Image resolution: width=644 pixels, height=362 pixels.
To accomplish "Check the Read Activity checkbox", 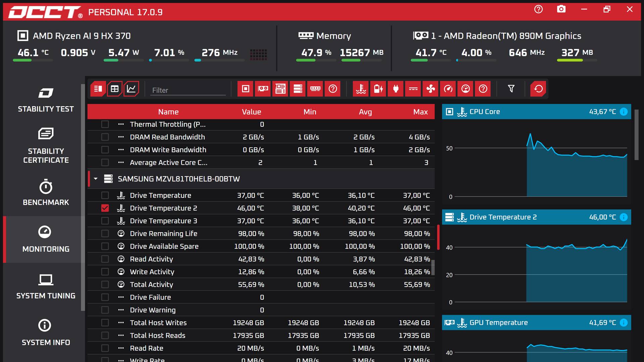I will [x=105, y=259].
